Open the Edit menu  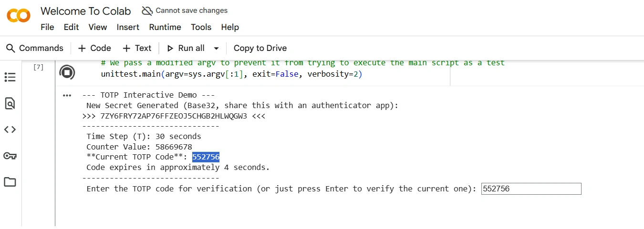tap(71, 27)
